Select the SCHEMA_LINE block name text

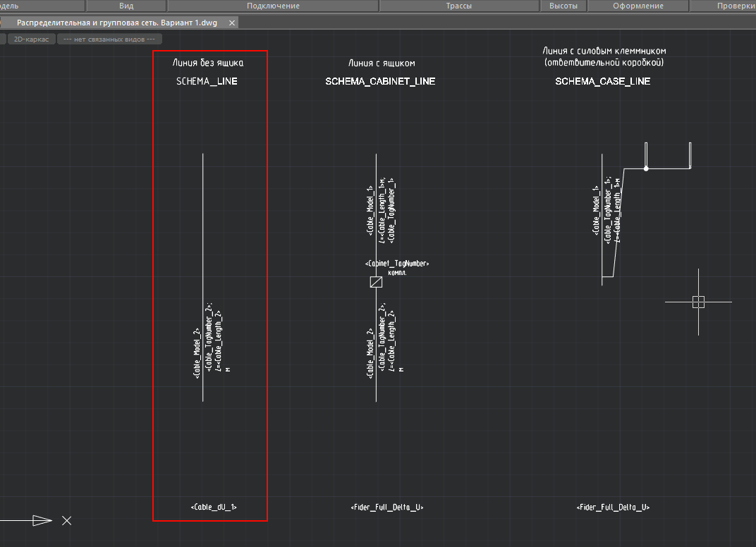click(x=207, y=82)
